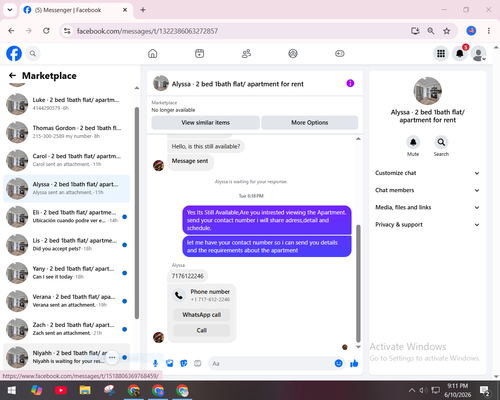Open the taskbar notification center icon

pyautogui.click(x=485, y=390)
